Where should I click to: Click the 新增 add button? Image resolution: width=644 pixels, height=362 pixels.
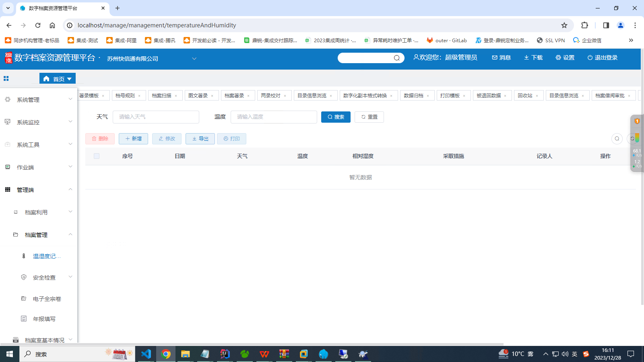133,139
